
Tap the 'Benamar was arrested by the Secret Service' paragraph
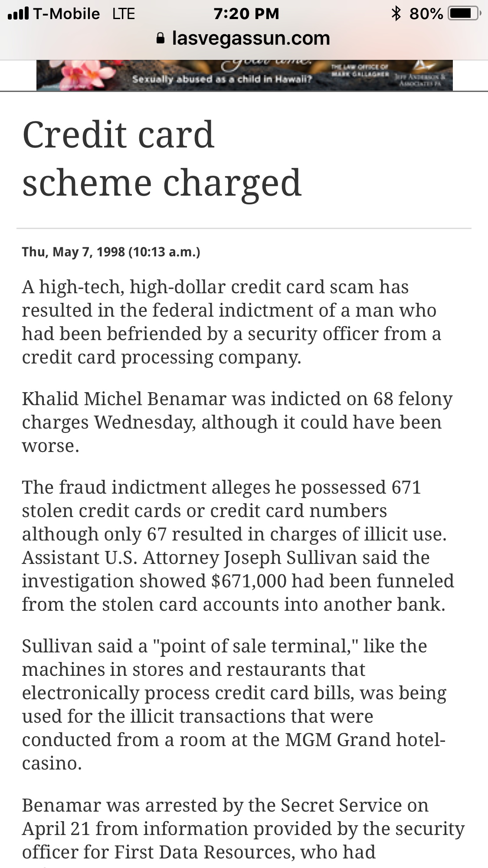(243, 829)
